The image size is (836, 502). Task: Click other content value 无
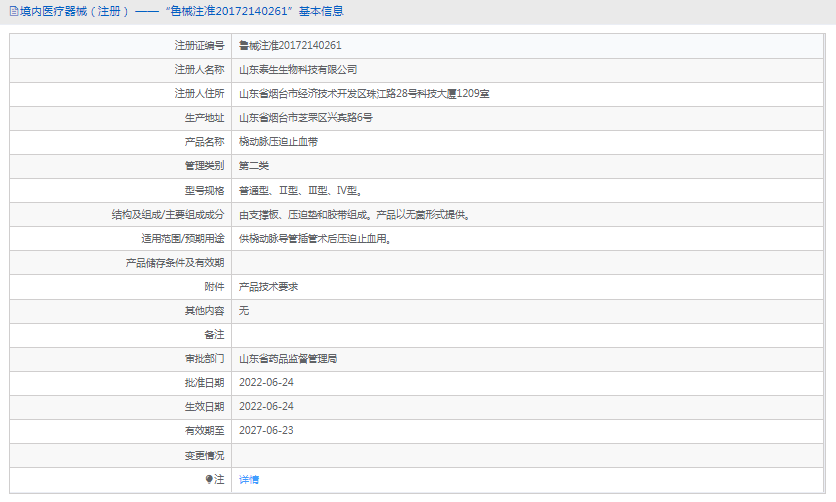pyautogui.click(x=244, y=311)
